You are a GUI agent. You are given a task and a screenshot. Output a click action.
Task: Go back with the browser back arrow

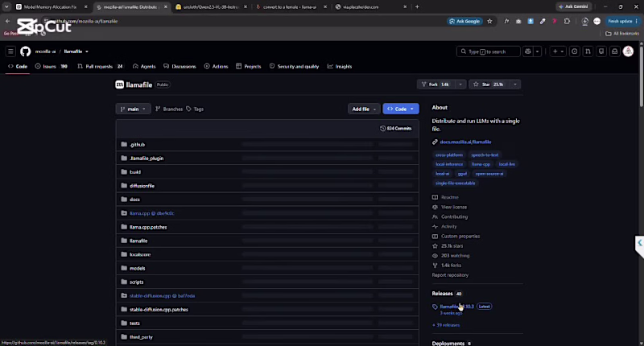(8, 21)
